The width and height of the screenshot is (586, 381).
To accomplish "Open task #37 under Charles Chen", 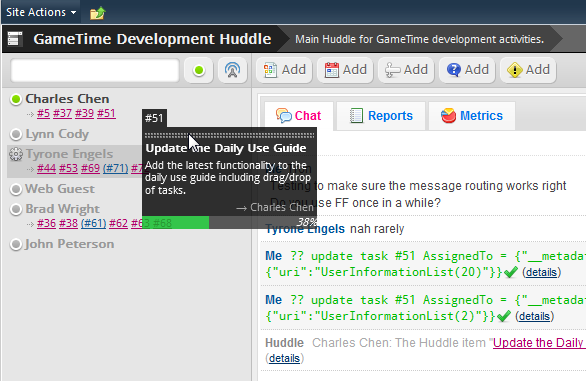I will (x=62, y=113).
